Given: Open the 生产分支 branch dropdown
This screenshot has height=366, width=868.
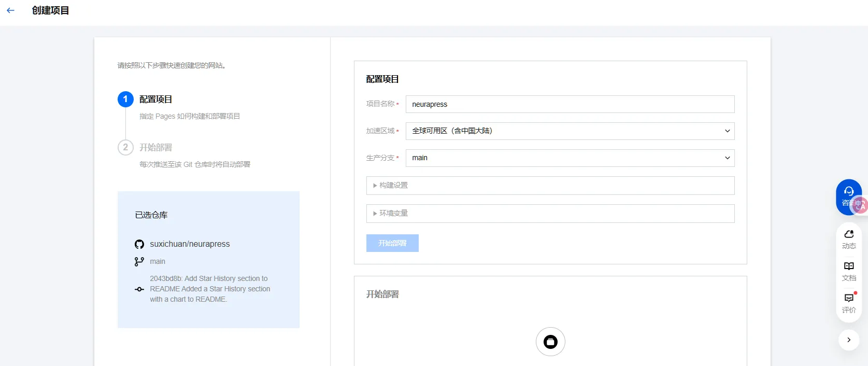Looking at the screenshot, I should [x=570, y=158].
